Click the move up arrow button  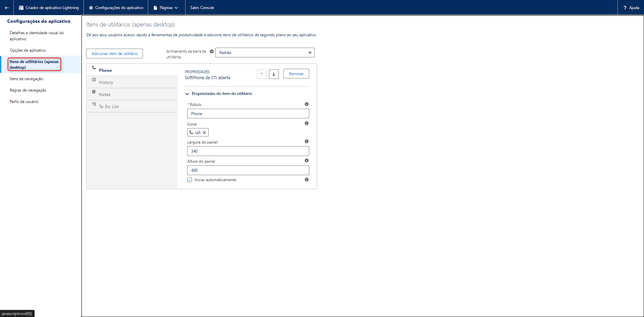262,74
